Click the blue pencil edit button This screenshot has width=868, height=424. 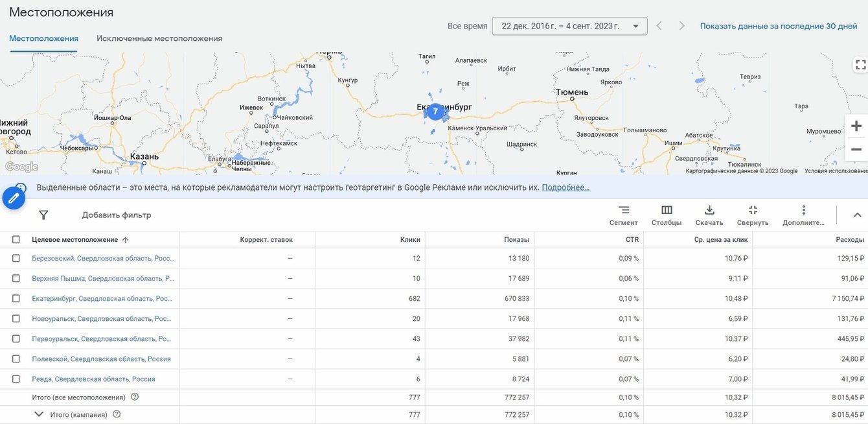[14, 198]
